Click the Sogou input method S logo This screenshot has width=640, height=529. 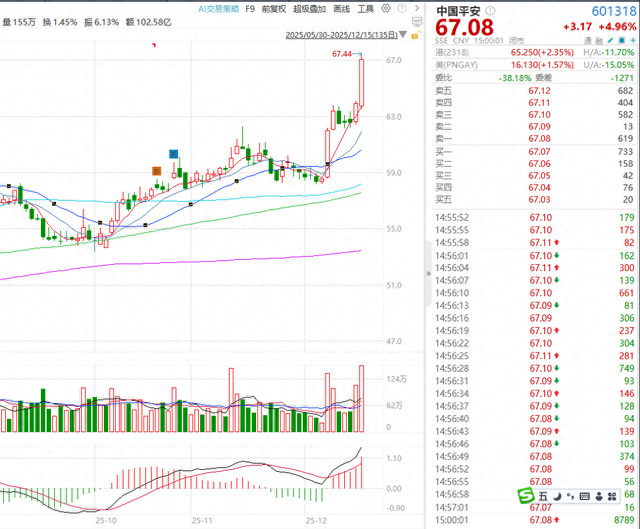(525, 496)
